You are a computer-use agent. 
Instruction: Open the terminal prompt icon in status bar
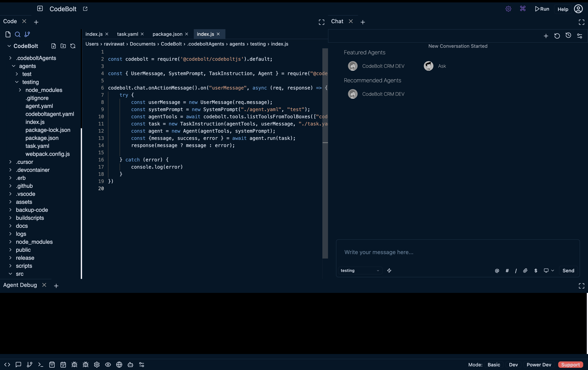41,365
